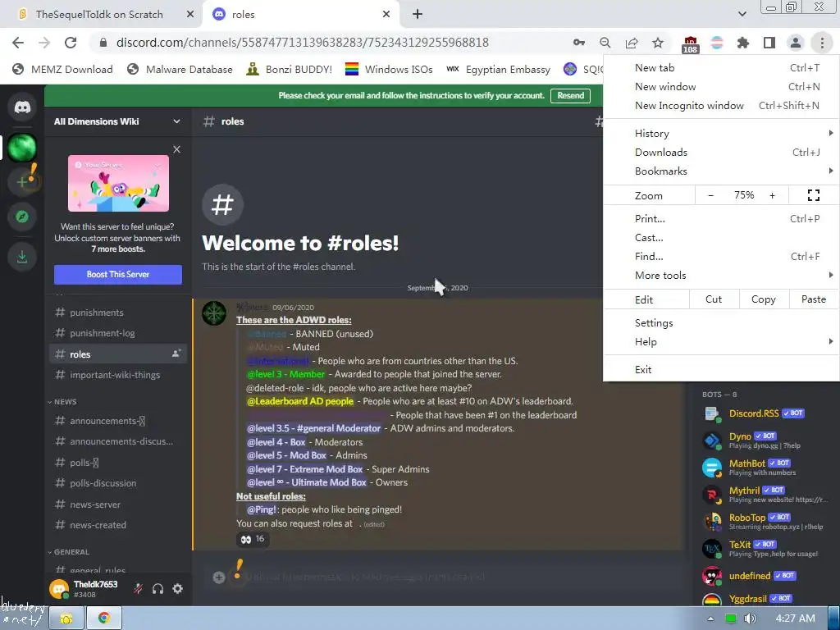Screen dimensions: 840x630
Task: Open Downloads from Chrome menu
Action: click(x=721, y=152)
